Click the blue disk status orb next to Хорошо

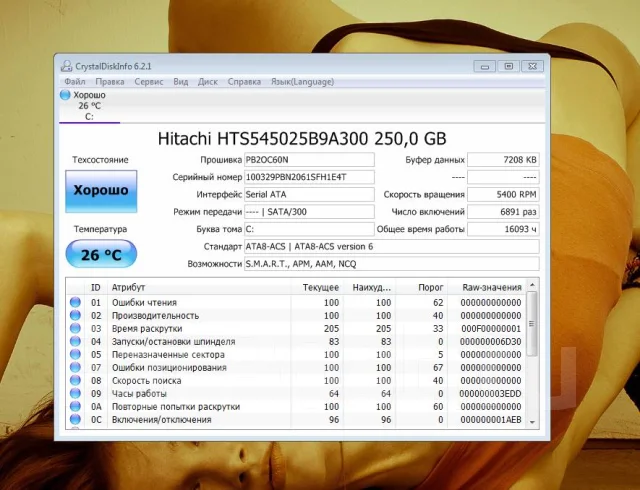click(65, 95)
